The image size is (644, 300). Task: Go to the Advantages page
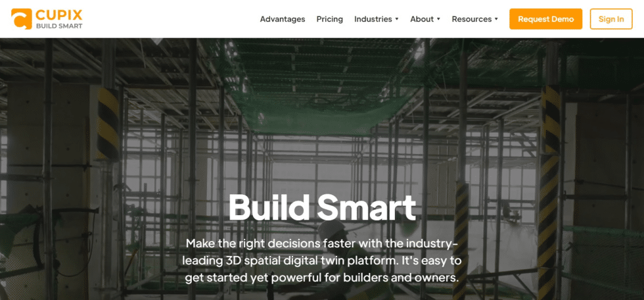282,19
